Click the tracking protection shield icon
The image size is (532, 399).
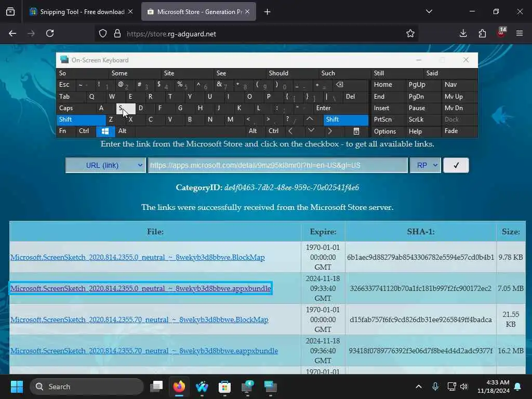tap(103, 34)
